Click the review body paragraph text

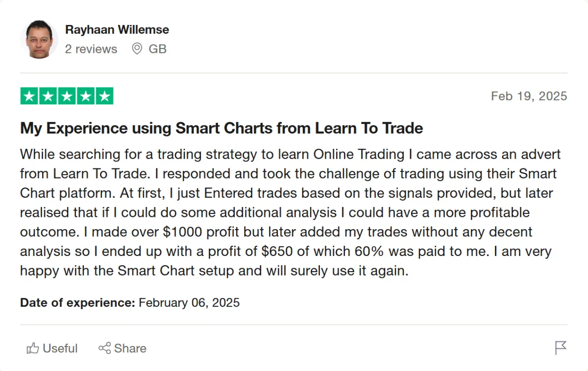tap(289, 212)
